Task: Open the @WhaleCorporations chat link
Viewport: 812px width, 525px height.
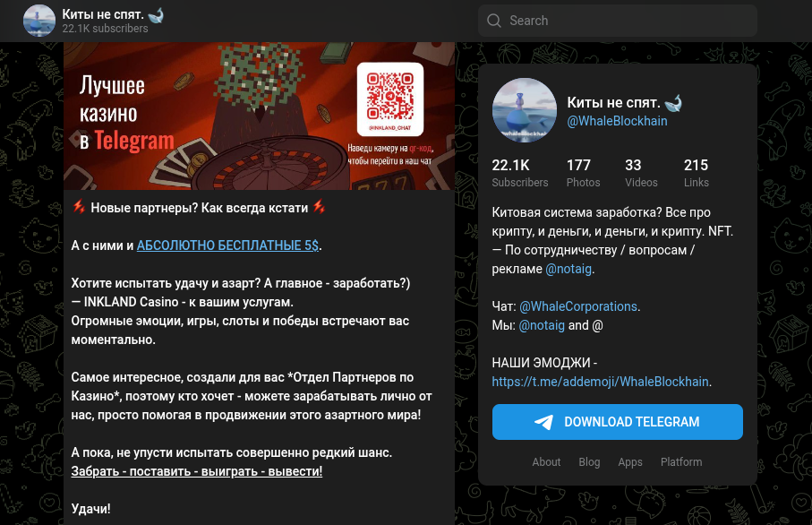Action: tap(578, 306)
